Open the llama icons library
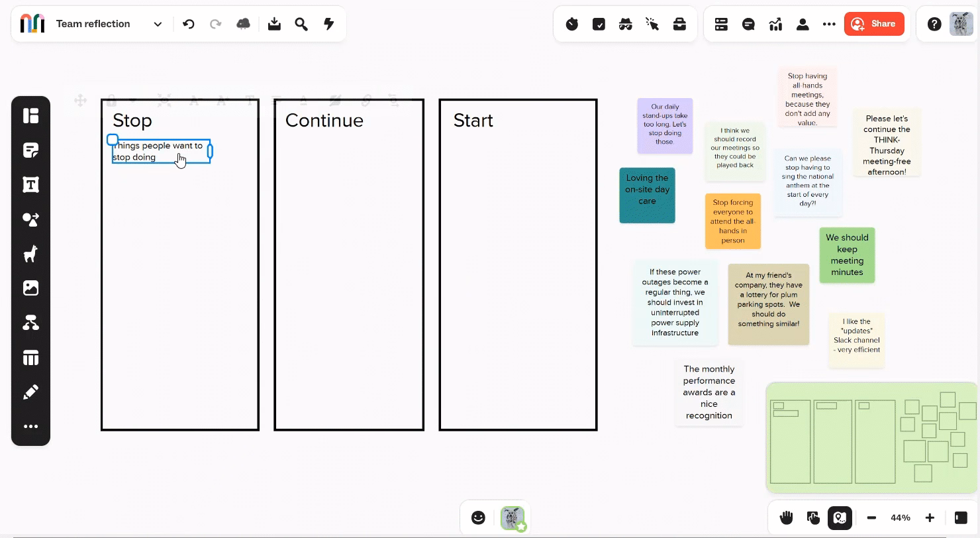 pyautogui.click(x=30, y=254)
